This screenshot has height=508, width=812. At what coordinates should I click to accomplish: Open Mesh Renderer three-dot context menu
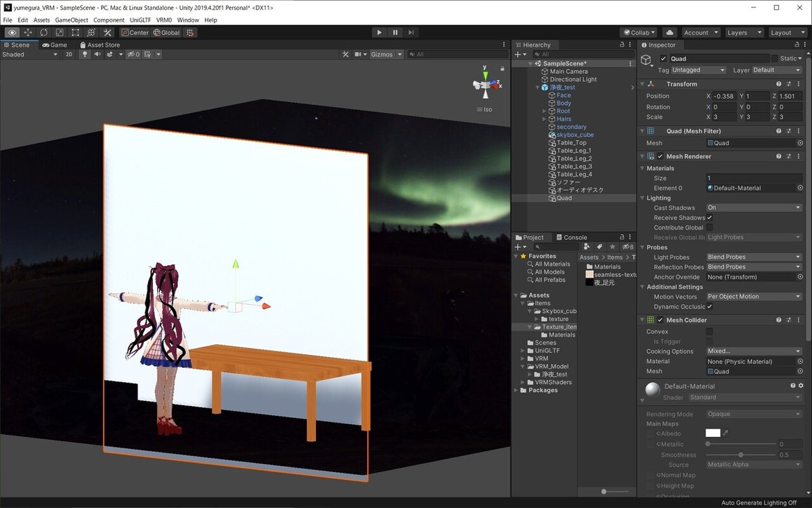pos(799,156)
